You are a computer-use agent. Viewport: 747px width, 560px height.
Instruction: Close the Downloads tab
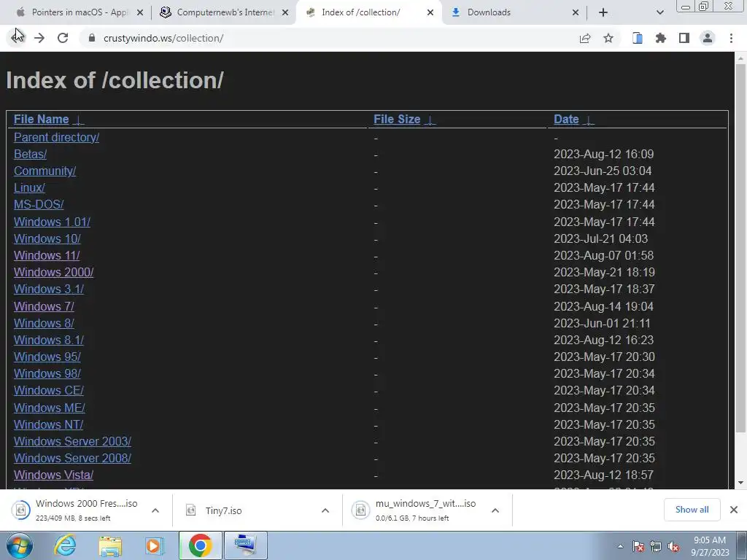[576, 13]
